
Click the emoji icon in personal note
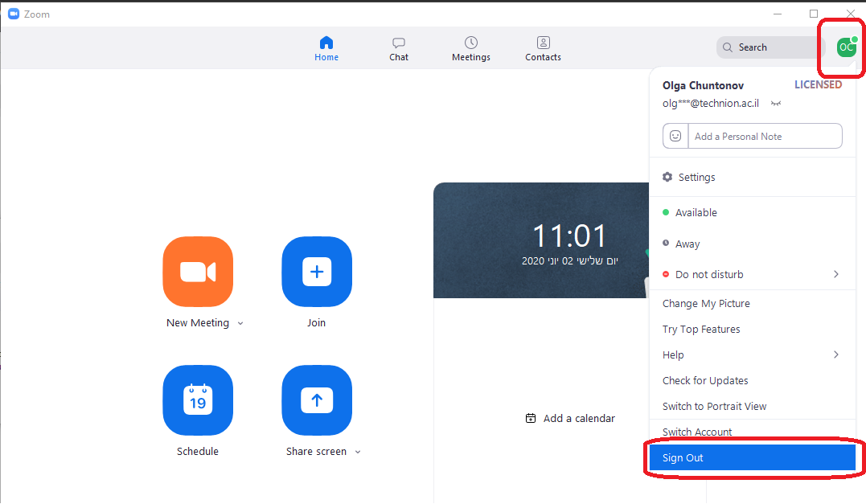coord(675,137)
